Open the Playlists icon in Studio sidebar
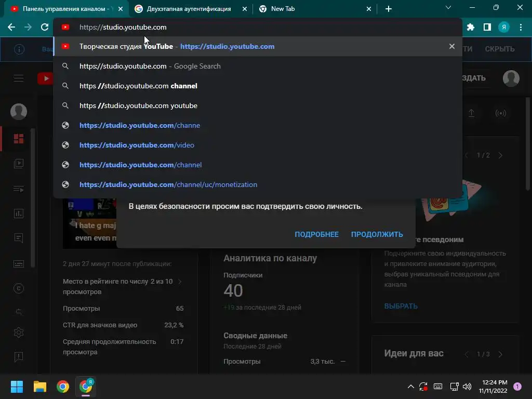This screenshot has width=532, height=399. [x=19, y=189]
